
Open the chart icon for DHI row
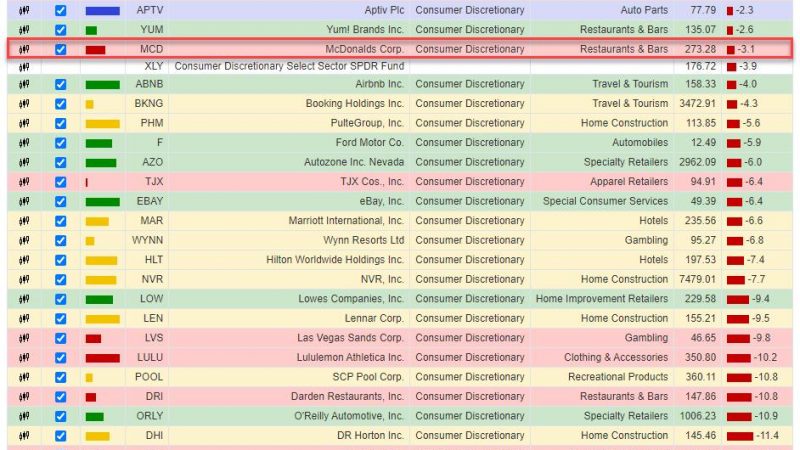[24, 436]
